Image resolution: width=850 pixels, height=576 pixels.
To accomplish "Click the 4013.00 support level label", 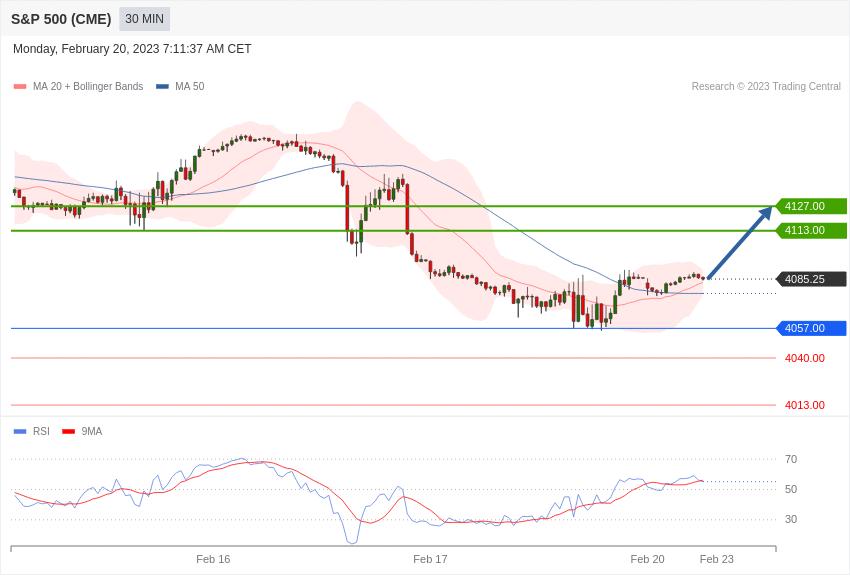I will coord(805,405).
